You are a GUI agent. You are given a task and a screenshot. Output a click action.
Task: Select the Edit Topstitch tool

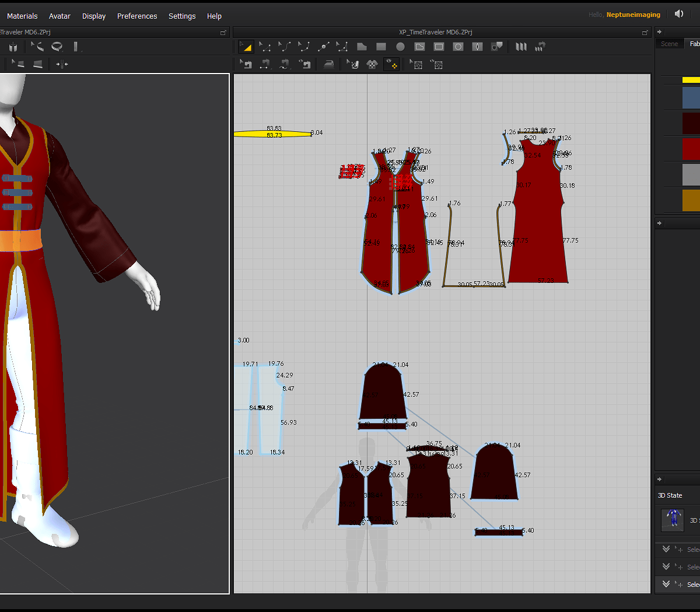416,64
